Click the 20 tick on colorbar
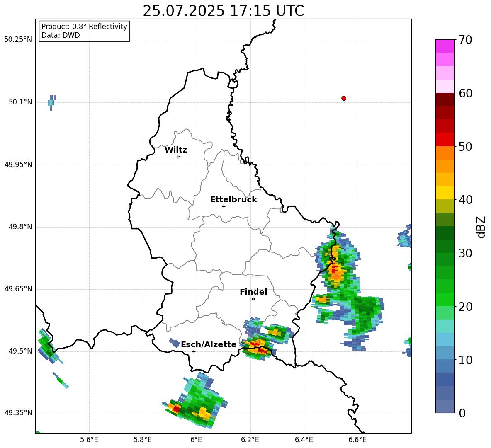This screenshot has width=491, height=448. coord(465,307)
